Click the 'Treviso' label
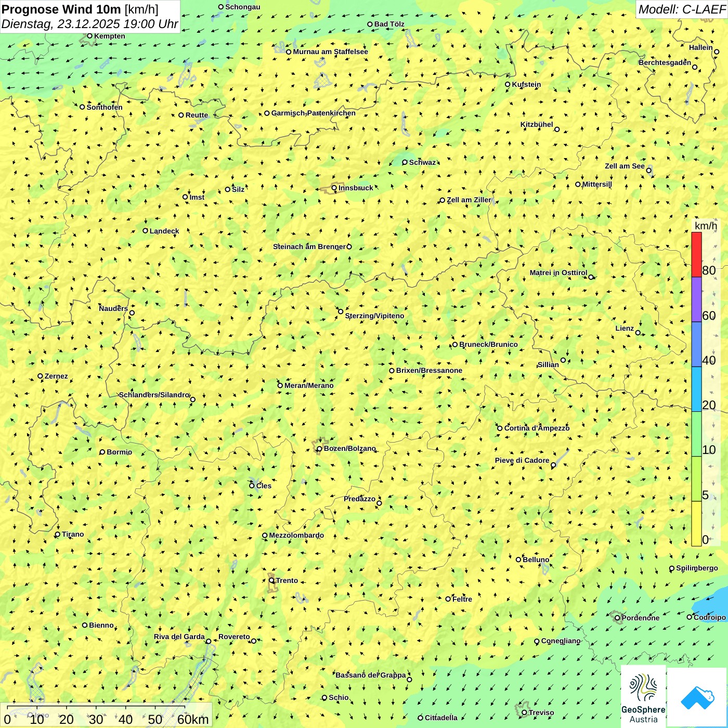Image resolution: width=728 pixels, height=728 pixels. (x=541, y=712)
